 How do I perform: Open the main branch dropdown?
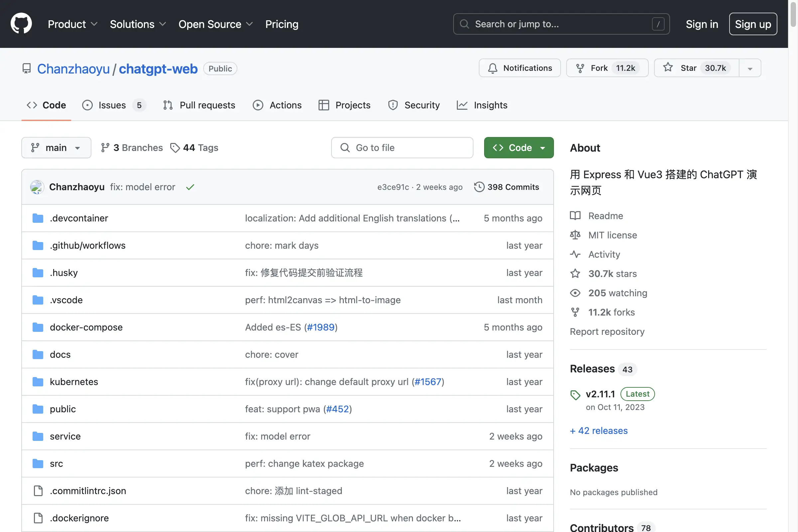[56, 148]
